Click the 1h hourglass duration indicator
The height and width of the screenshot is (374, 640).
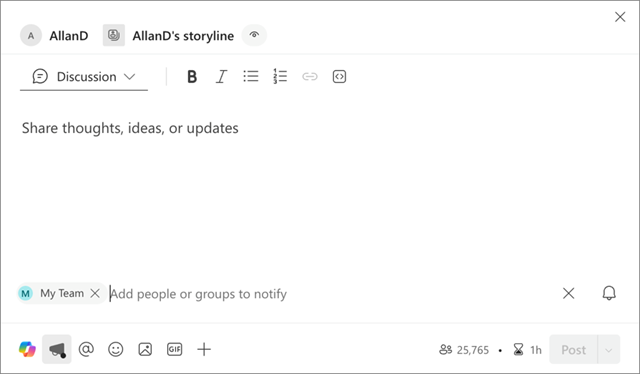click(527, 350)
